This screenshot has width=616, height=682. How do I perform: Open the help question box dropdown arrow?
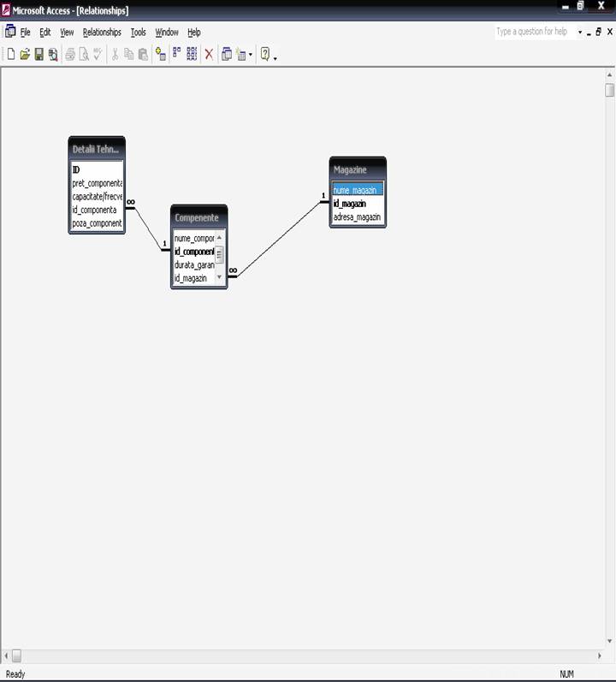[x=579, y=33]
